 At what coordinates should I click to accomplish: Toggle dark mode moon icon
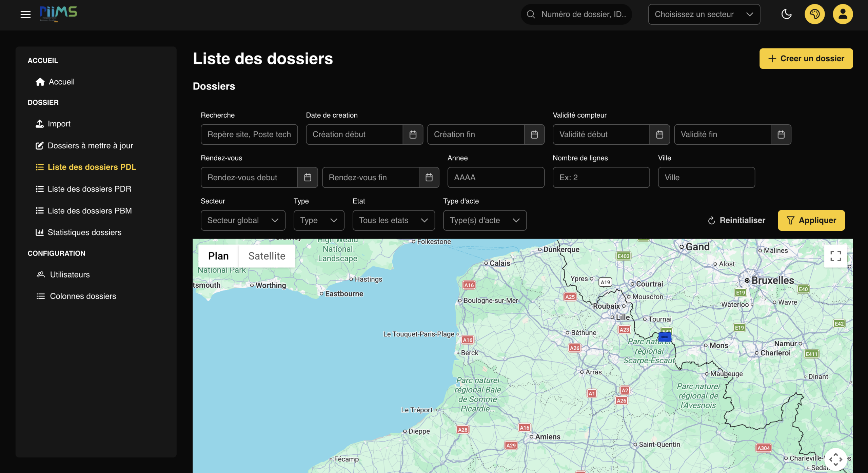pyautogui.click(x=786, y=14)
